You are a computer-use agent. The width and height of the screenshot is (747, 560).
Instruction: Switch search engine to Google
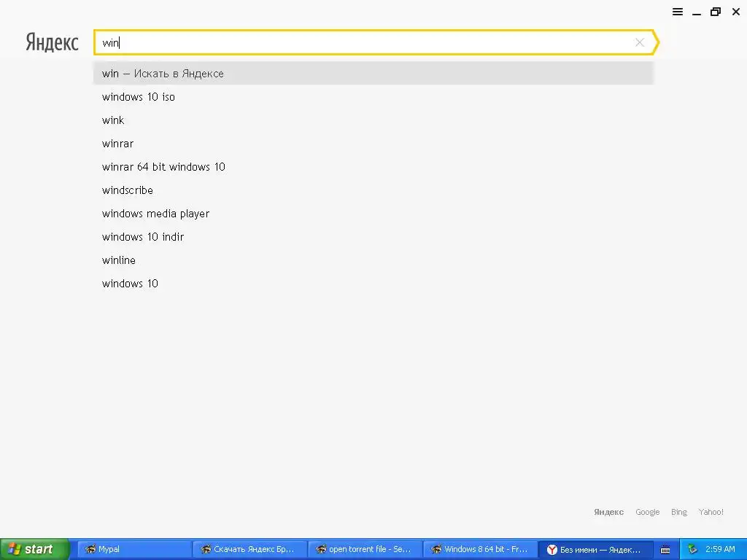tap(648, 512)
